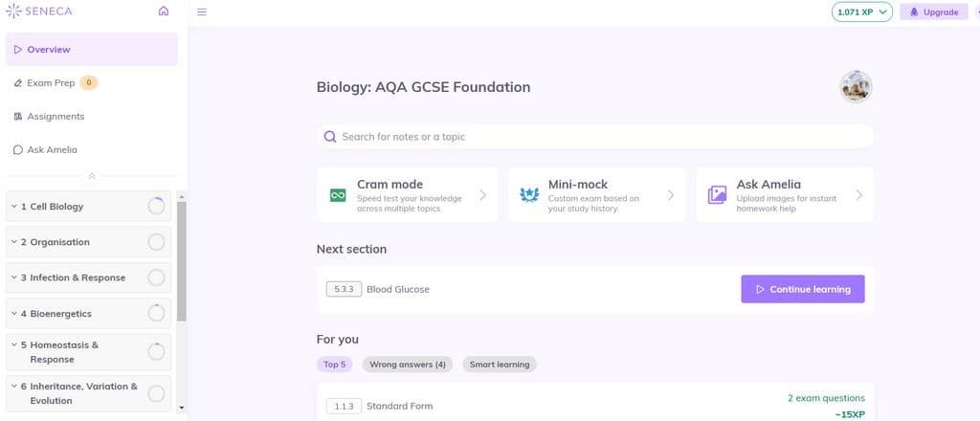This screenshot has height=421, width=980.
Task: Open the Mini-mock badge icon card
Action: pyautogui.click(x=597, y=195)
